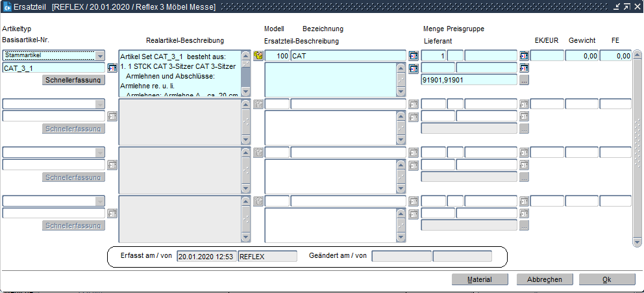
Task: Open the list icon right of CAT Bezeichnung
Action: [413, 56]
